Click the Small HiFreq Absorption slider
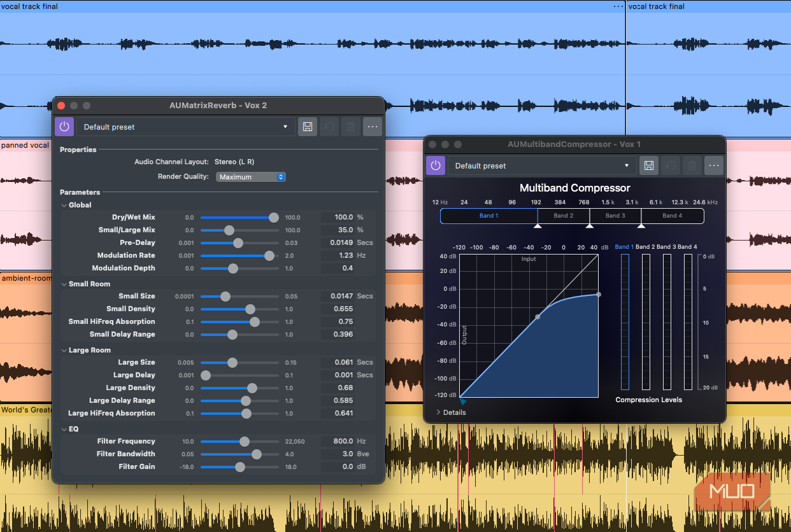The width and height of the screenshot is (791, 532). [x=239, y=321]
